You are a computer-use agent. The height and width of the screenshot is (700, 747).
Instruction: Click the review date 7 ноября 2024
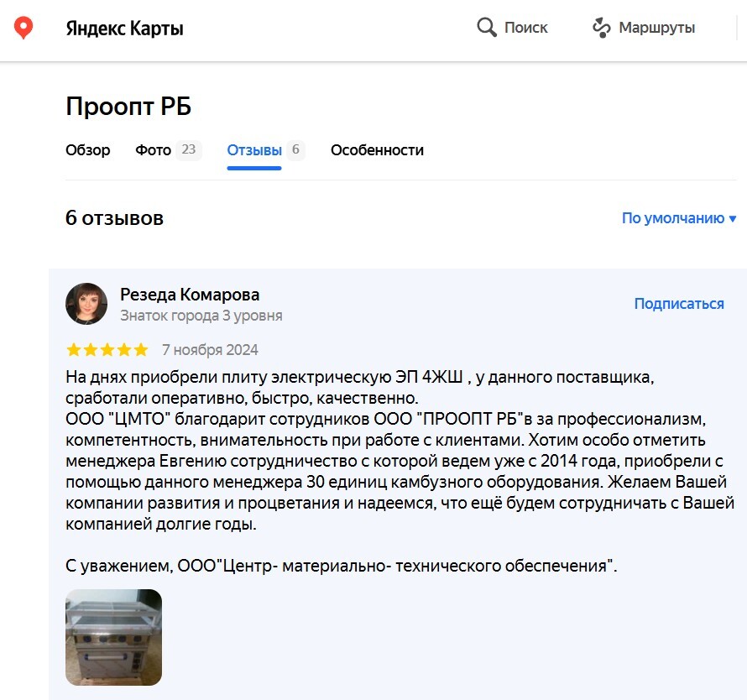210,350
